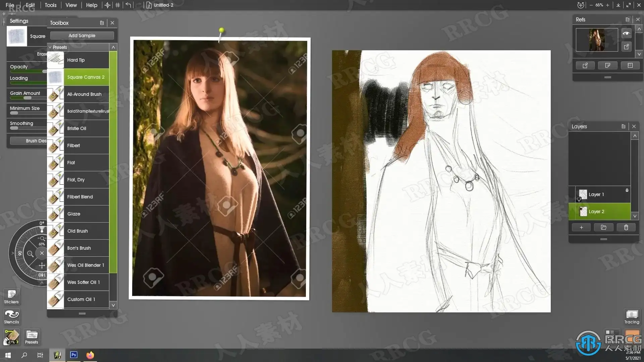Open Windows taskbar search
Image resolution: width=644 pixels, height=362 pixels.
tap(24, 355)
